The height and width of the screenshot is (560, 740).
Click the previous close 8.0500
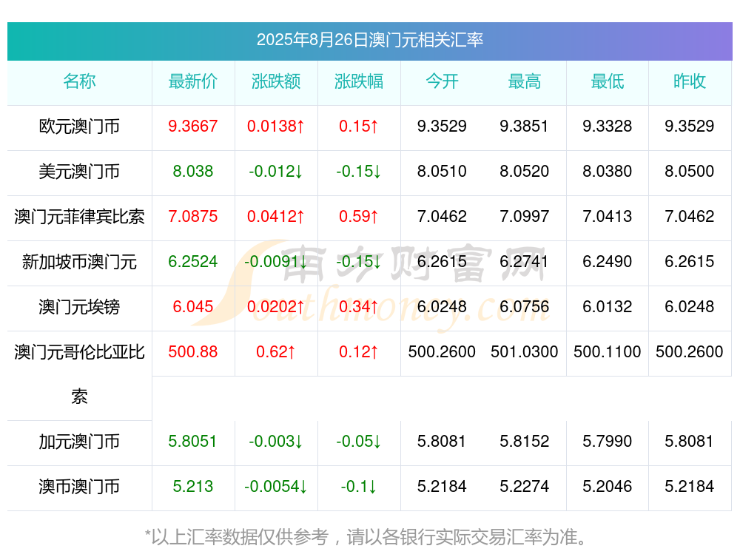tap(690, 171)
